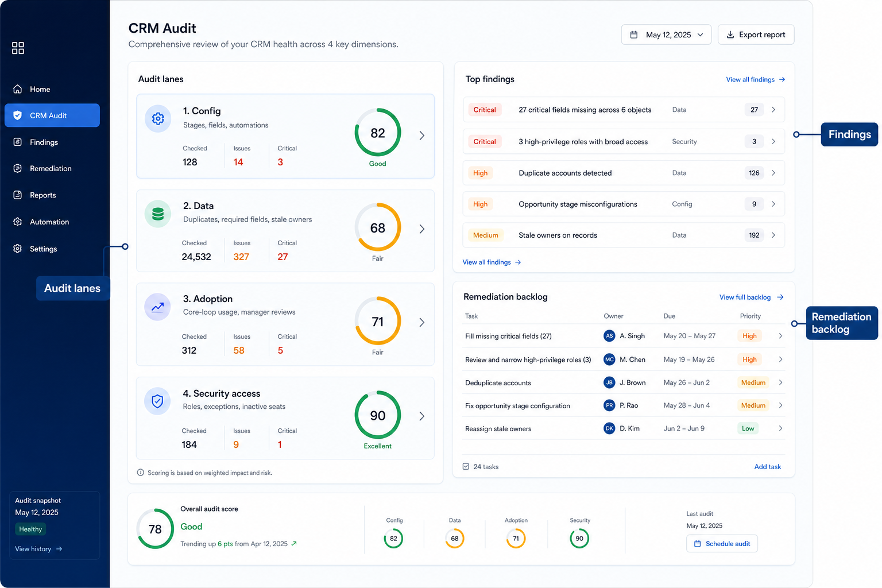The height and width of the screenshot is (588, 882).
Task: Click the MC avatar for M. Chen
Action: (610, 359)
